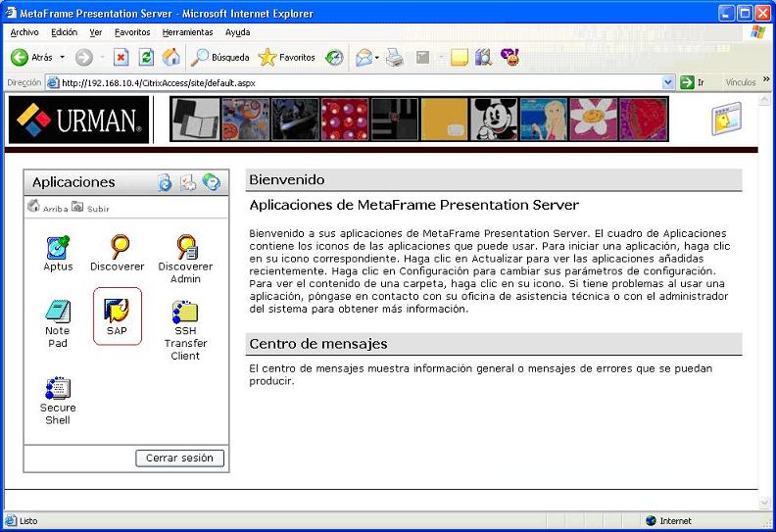Open the Herramientas menu
The width and height of the screenshot is (776, 532).
pos(187,32)
